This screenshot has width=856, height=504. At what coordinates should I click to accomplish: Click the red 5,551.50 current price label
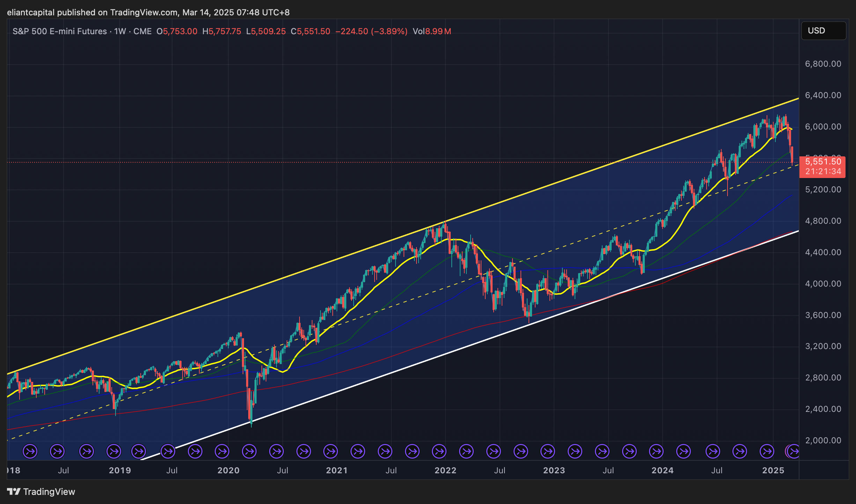[822, 162]
